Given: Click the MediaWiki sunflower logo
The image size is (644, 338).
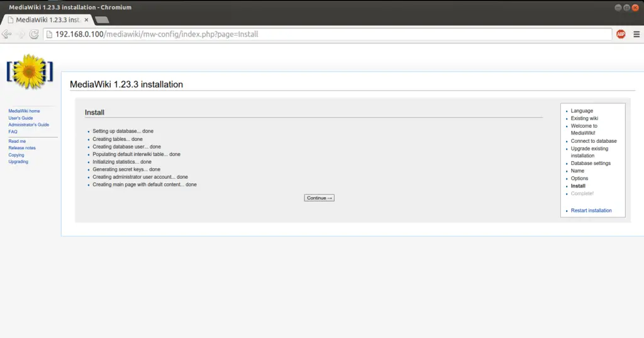Looking at the screenshot, I should click(x=30, y=72).
